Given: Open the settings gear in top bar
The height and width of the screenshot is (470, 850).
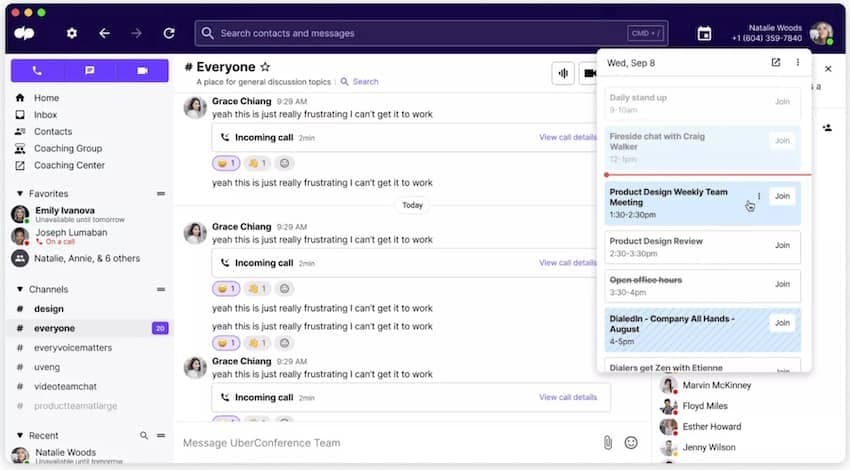Looking at the screenshot, I should pyautogui.click(x=72, y=34).
